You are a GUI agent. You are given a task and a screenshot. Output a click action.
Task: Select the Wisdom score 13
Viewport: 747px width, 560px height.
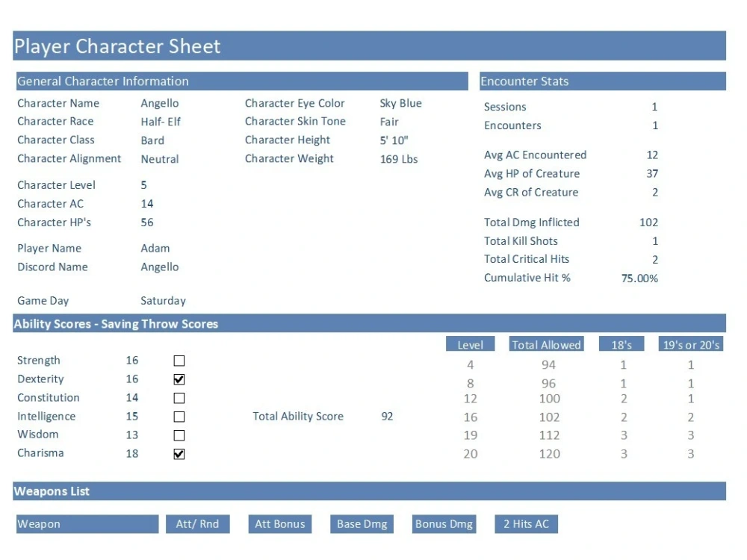[x=132, y=435]
